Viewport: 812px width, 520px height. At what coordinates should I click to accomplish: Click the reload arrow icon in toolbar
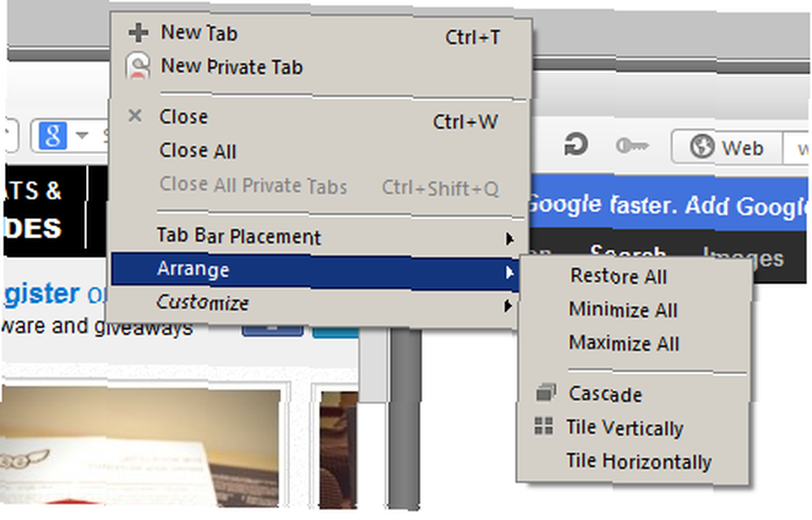pos(576,144)
